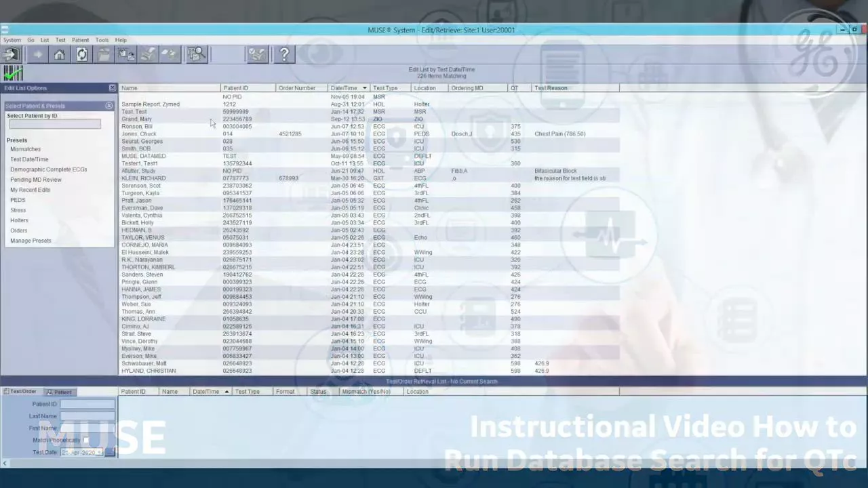Screen dimensions: 868x488
Task: Select the Mismatches preset
Action: [x=25, y=149]
